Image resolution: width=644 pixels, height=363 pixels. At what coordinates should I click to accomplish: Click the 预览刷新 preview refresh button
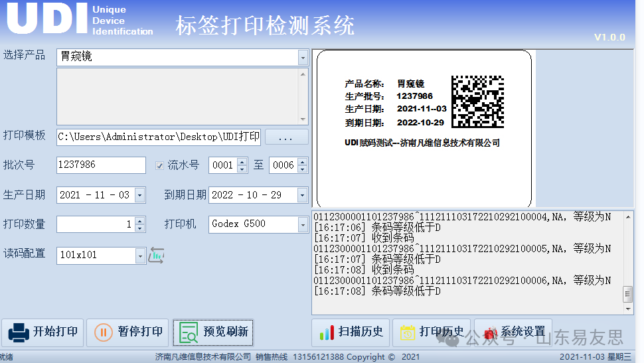212,332
